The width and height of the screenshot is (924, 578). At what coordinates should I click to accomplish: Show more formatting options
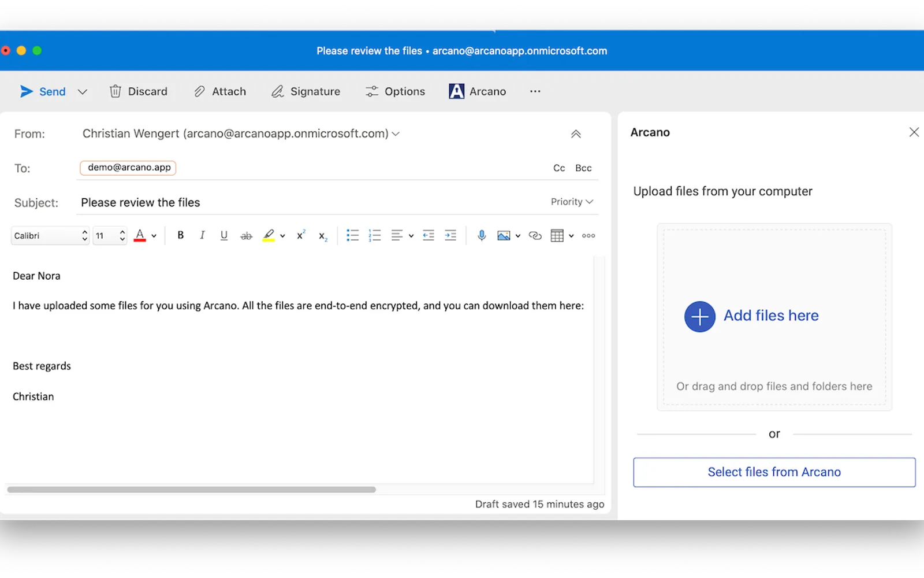click(x=588, y=236)
